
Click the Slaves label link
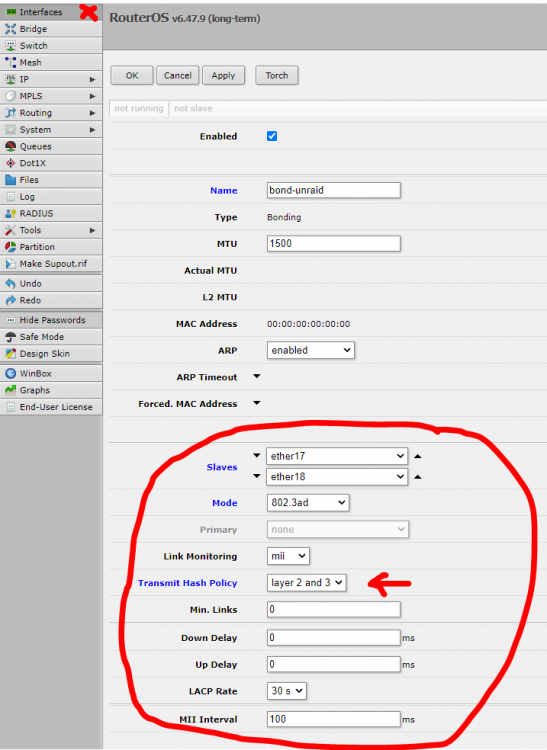(x=222, y=467)
